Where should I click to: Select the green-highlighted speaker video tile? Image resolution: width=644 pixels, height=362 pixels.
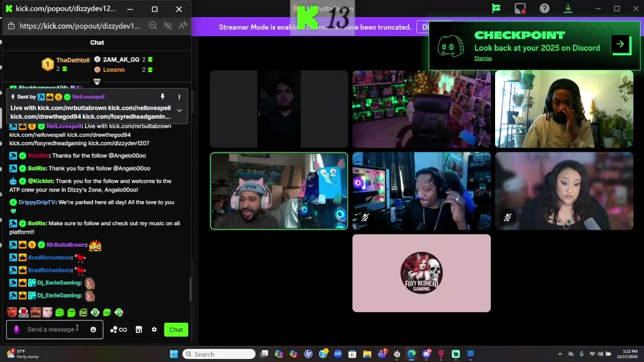279,191
